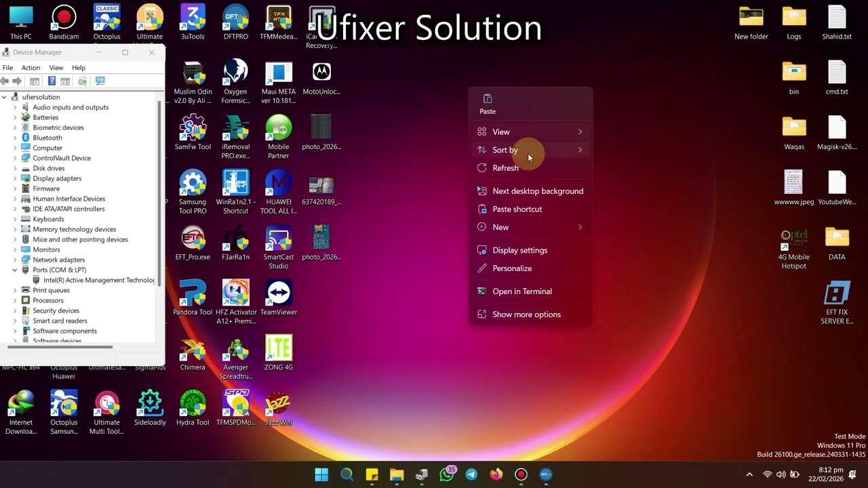
Task: Expand the Batteries node
Action: [x=15, y=117]
